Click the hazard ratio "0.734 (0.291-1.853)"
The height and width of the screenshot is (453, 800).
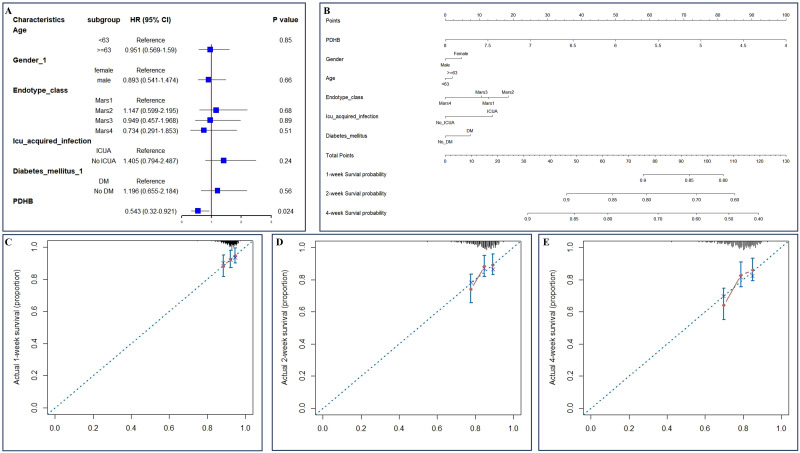tap(151, 131)
